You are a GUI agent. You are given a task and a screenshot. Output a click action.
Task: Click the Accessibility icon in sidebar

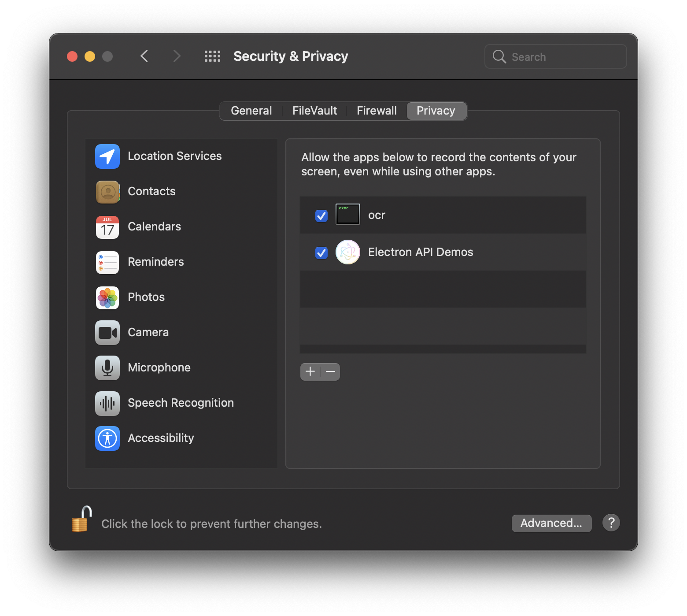107,438
